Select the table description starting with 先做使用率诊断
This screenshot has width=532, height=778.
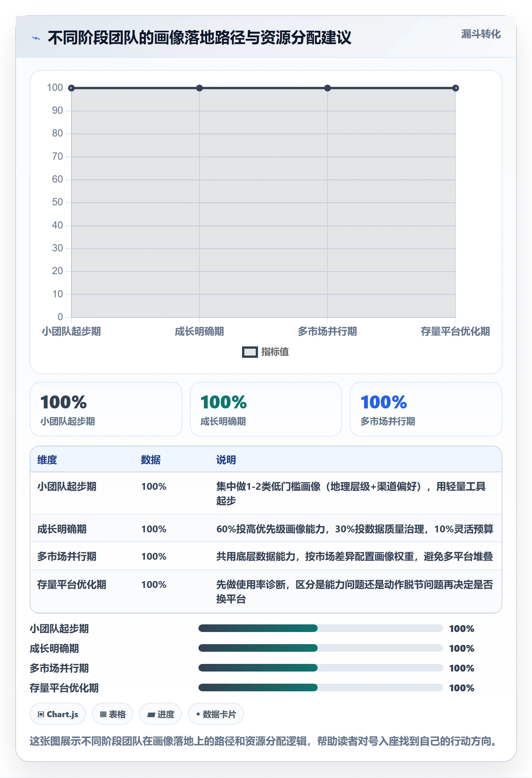coord(355,592)
